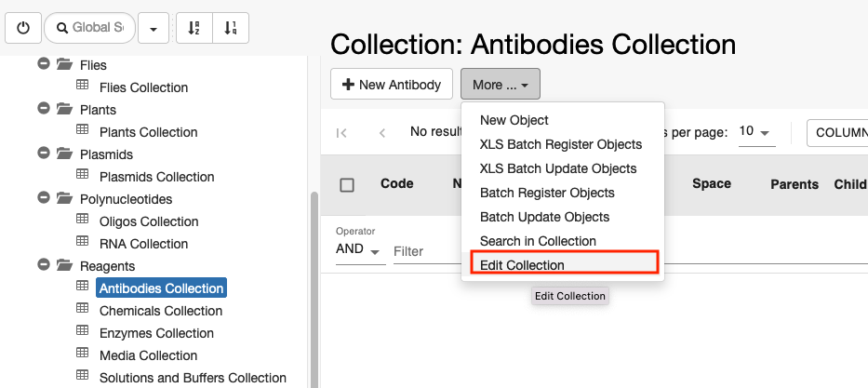
Task: Click the table icon beside Flies Collection
Action: click(82, 86)
